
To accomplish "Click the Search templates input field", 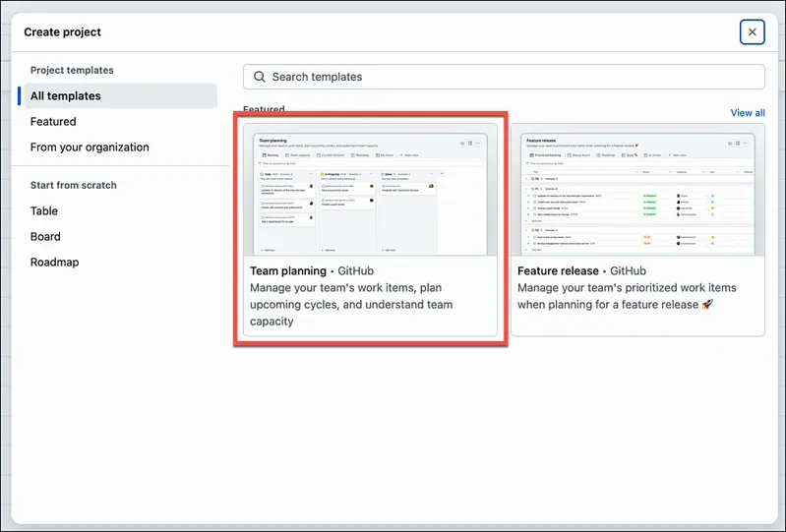I will tap(504, 77).
